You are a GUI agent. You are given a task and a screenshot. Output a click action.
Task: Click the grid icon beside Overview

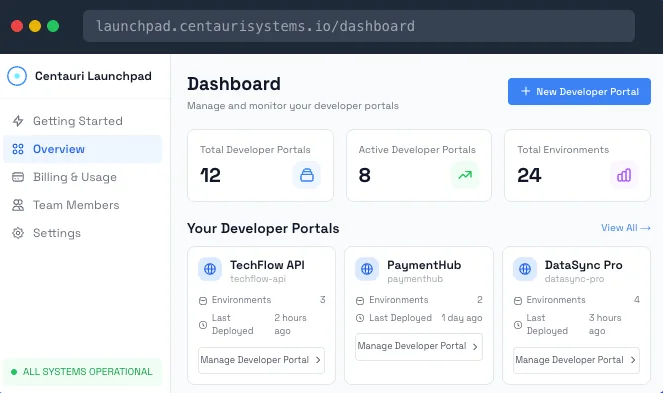(18, 149)
